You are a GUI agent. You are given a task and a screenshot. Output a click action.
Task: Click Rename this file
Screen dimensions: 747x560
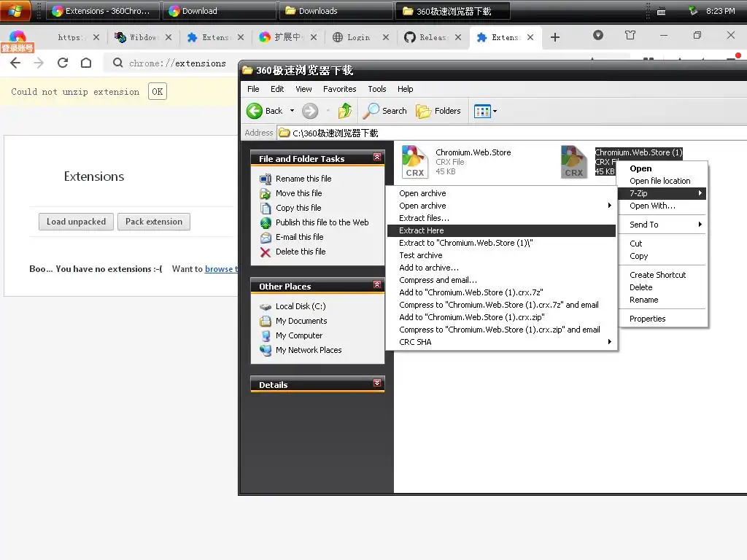pyautogui.click(x=303, y=179)
